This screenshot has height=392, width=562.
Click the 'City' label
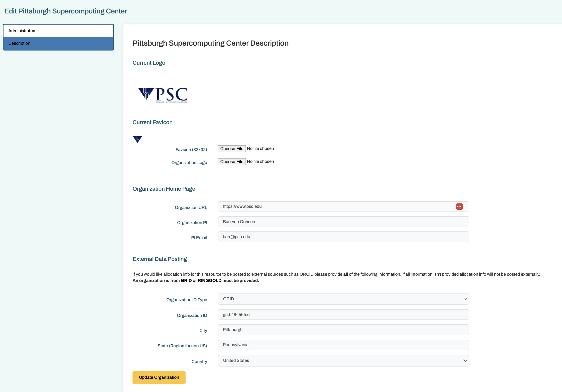[203, 331]
